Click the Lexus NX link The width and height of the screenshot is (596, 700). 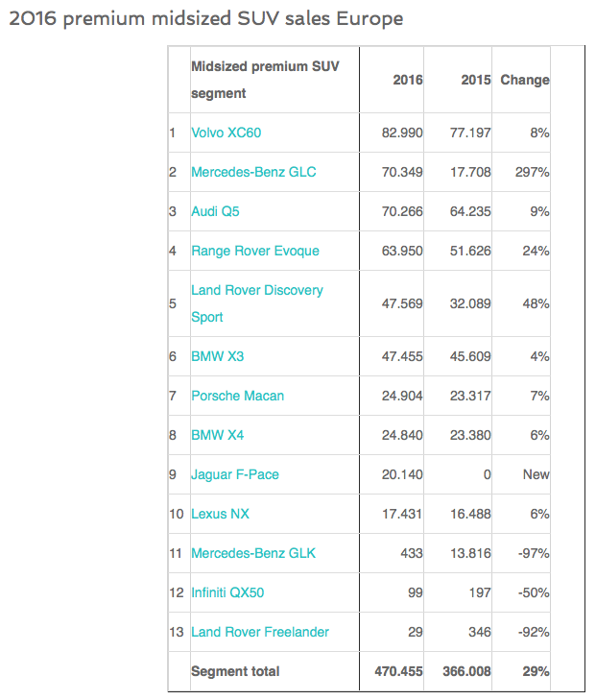(221, 514)
